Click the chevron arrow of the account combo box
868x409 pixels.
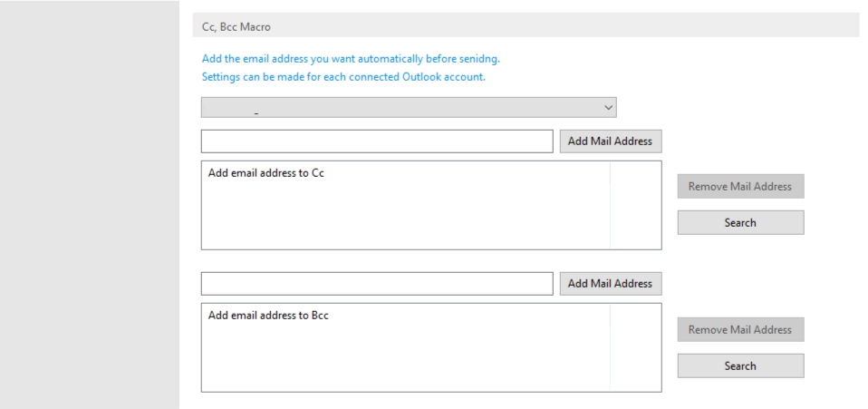coord(608,108)
